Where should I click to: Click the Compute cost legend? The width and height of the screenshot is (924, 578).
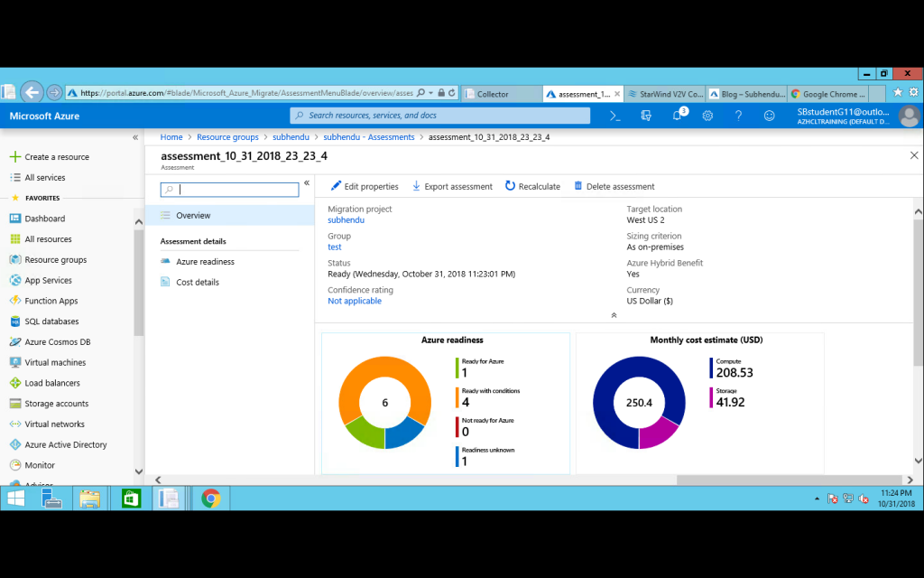click(x=731, y=368)
